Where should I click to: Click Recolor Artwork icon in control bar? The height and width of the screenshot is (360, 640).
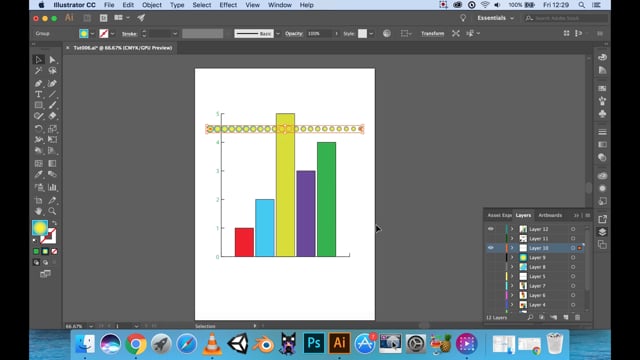[387, 33]
